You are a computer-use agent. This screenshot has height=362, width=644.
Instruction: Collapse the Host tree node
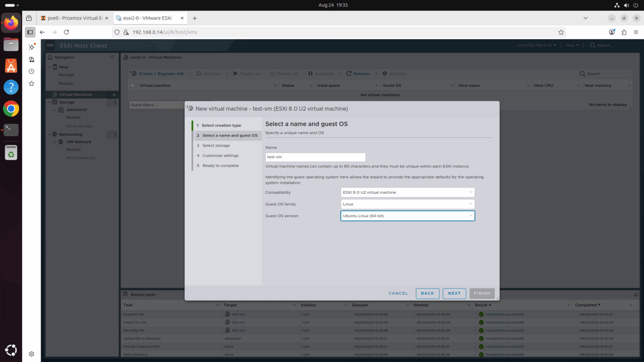point(50,67)
